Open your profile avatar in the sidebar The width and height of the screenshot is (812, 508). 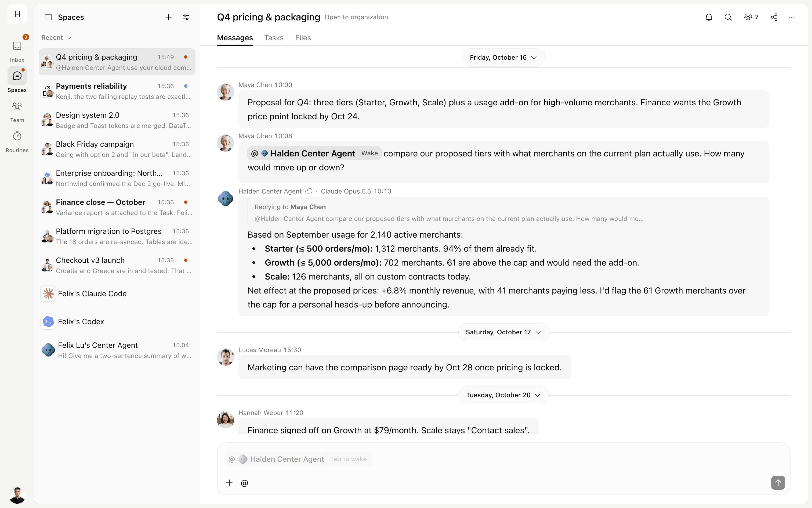tap(17, 495)
